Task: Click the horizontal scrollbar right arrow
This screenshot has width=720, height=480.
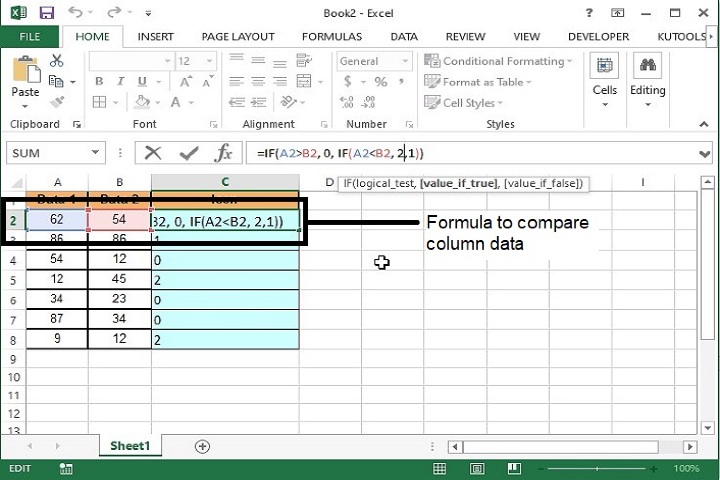Action: [x=690, y=446]
